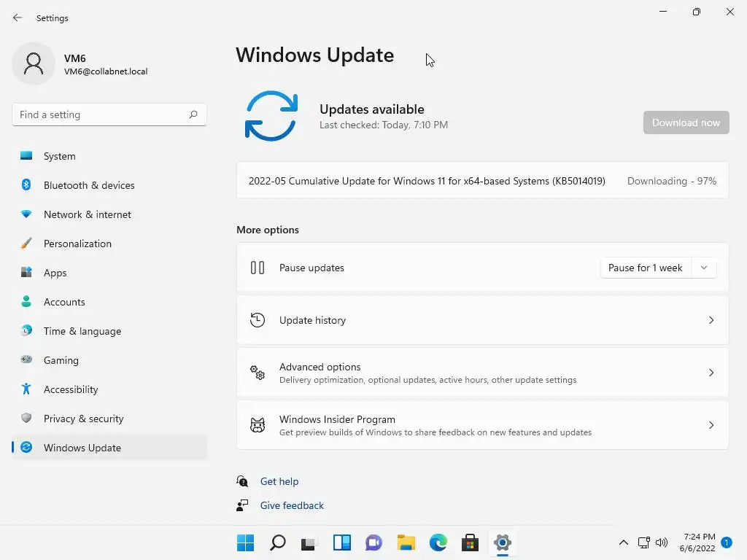This screenshot has height=560, width=747.
Task: Click the Download now button
Action: tap(686, 122)
